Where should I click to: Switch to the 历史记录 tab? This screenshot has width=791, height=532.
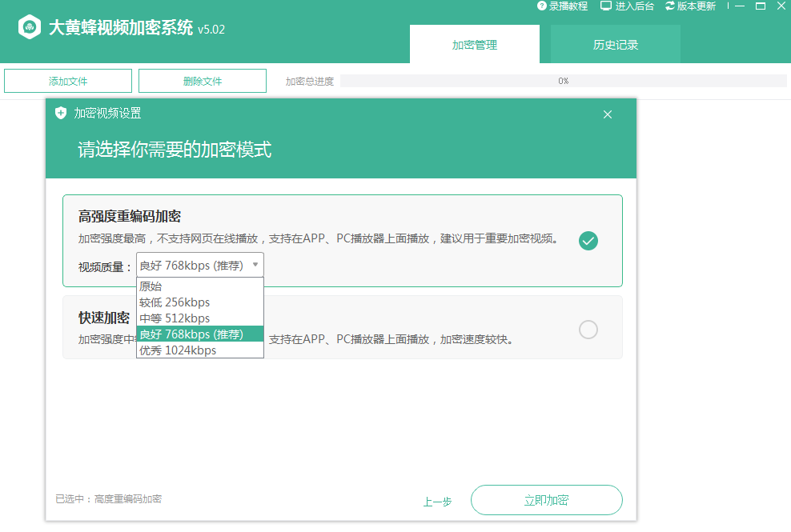(x=615, y=45)
